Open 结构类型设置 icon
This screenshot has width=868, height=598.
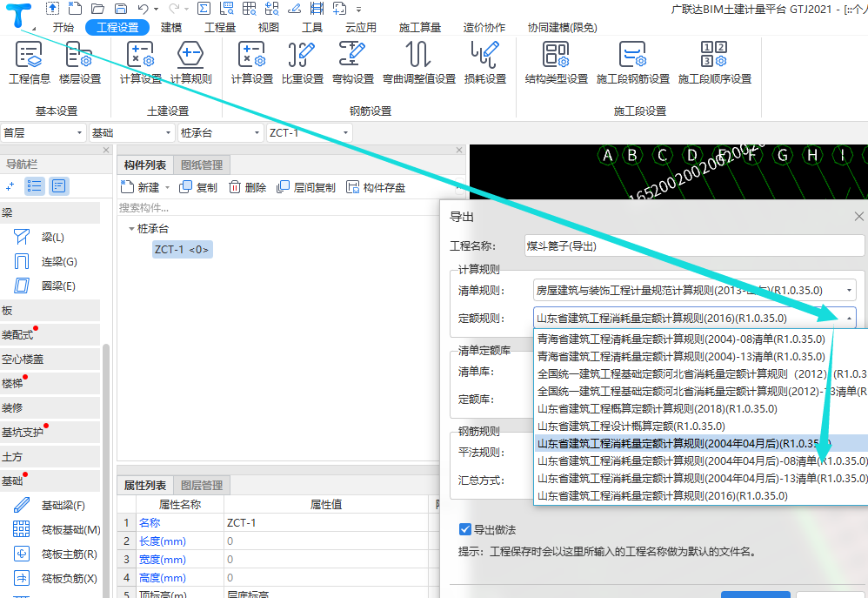click(x=557, y=64)
